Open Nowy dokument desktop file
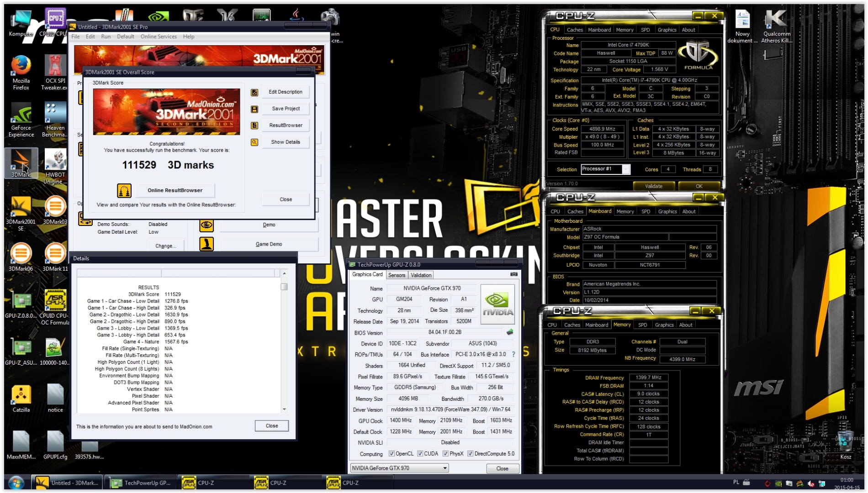 pyautogui.click(x=742, y=26)
